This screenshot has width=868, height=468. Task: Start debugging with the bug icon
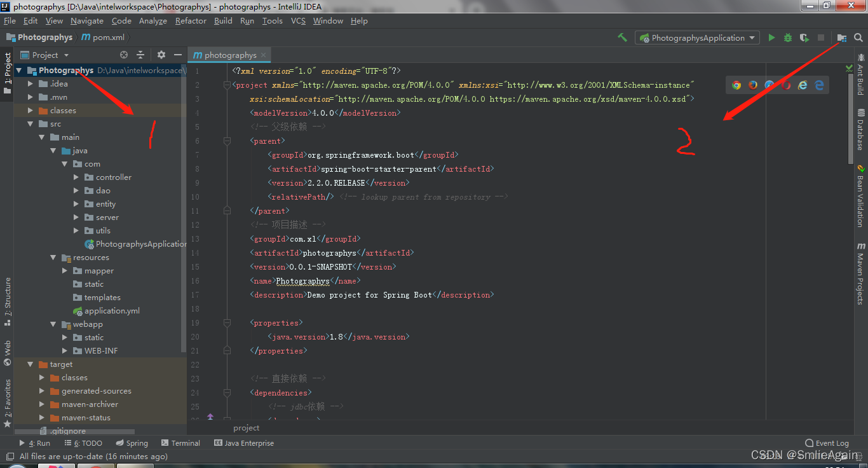(x=788, y=38)
